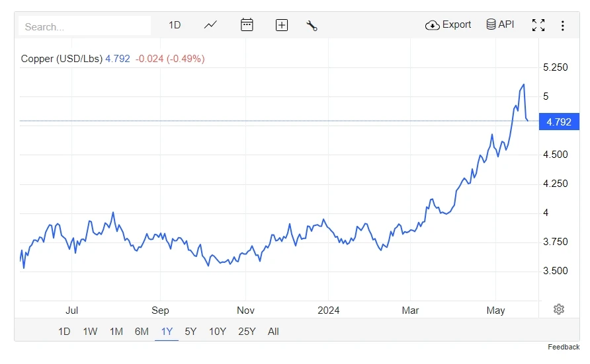Open the wrench tools icon

click(312, 26)
